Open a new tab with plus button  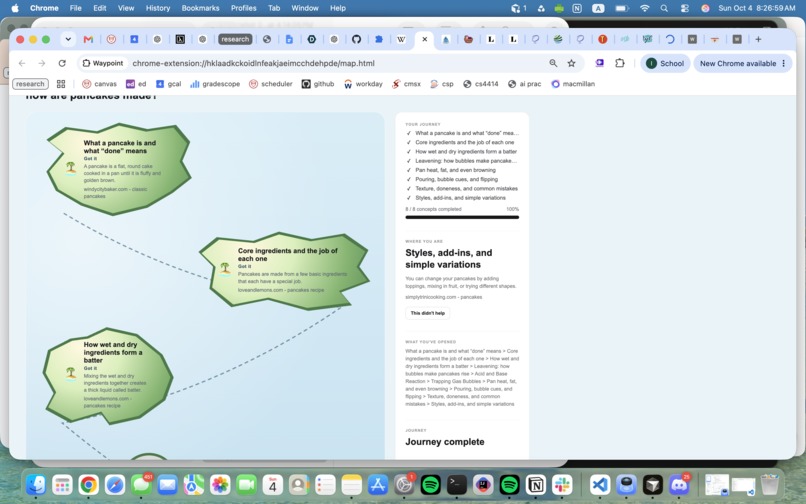coord(758,39)
